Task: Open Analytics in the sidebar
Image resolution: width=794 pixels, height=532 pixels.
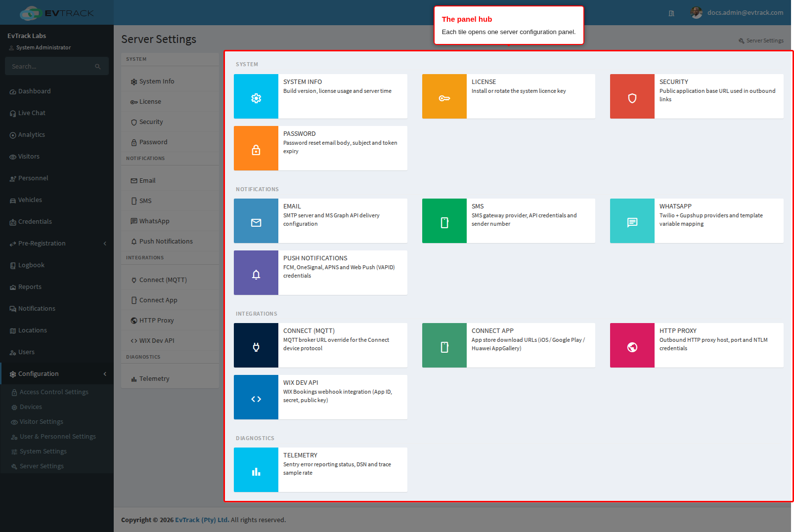Action: pos(57,135)
